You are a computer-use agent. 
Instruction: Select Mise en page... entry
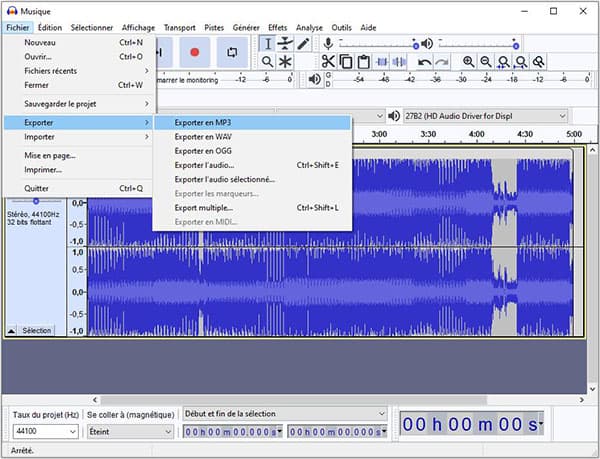(78, 155)
